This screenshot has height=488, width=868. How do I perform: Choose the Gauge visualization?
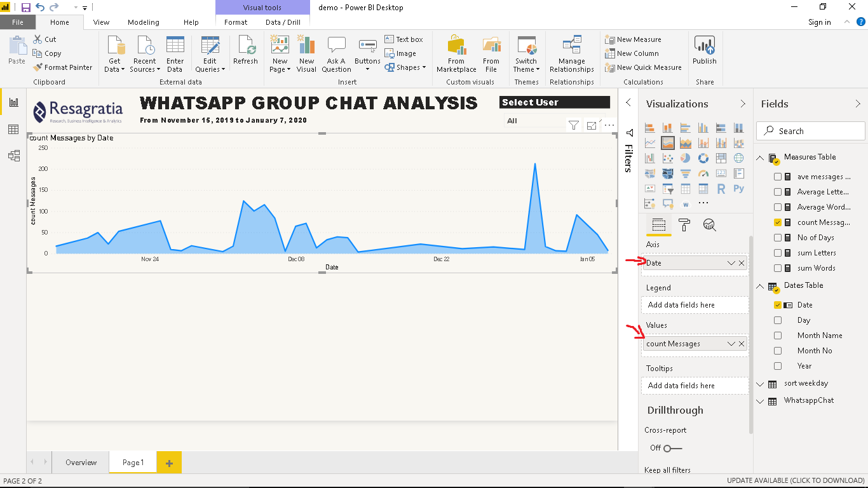(703, 173)
